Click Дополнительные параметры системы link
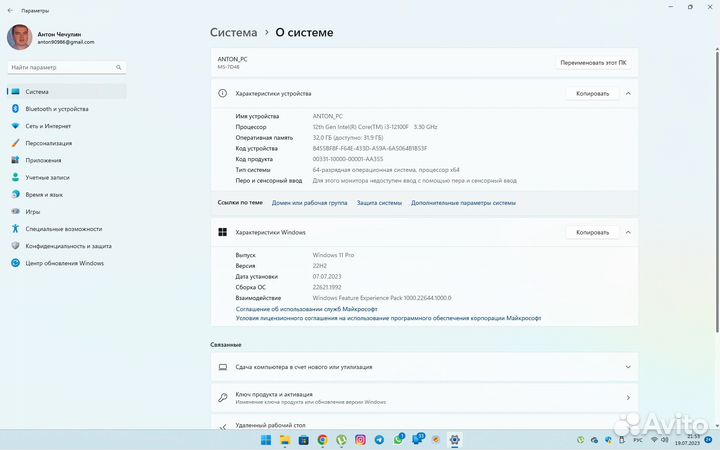This screenshot has width=720, height=450. [x=463, y=202]
